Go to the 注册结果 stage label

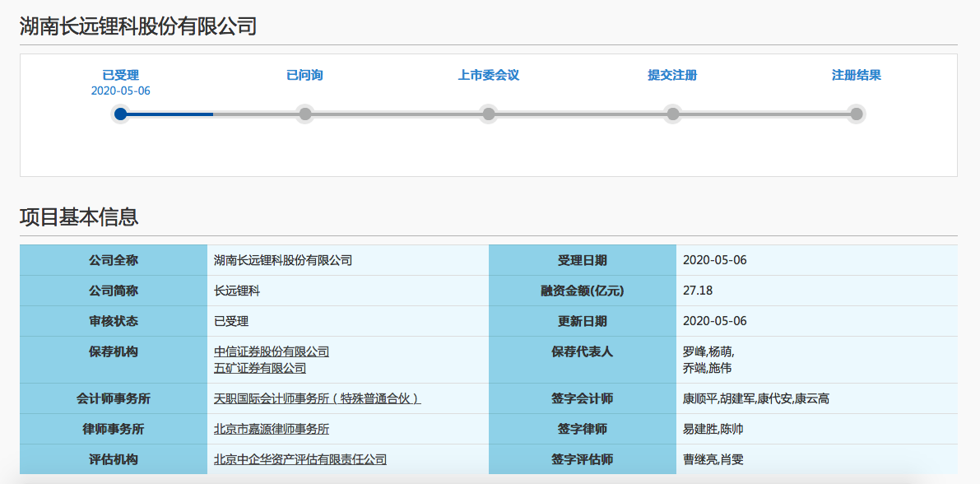(x=856, y=75)
